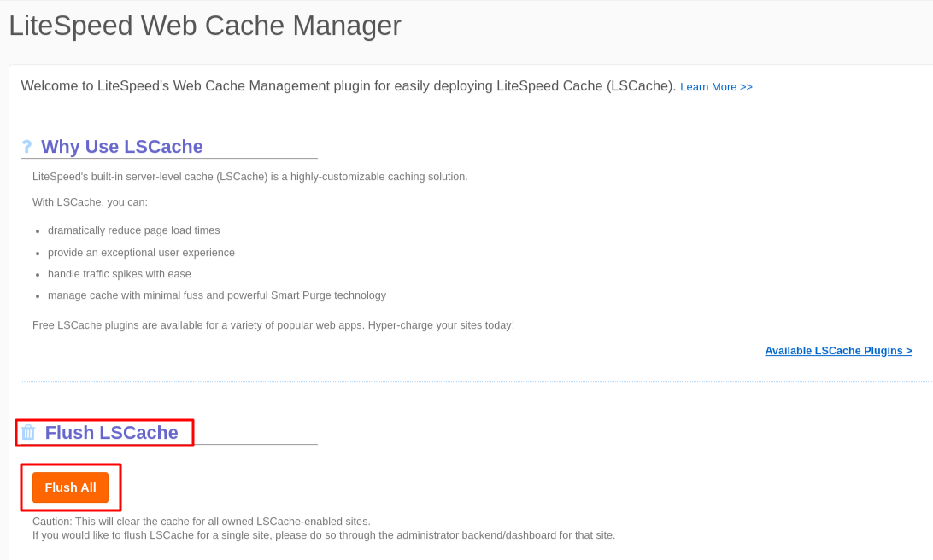Select the Flush LSCache heading text
This screenshot has height=560, width=933.
(x=111, y=432)
